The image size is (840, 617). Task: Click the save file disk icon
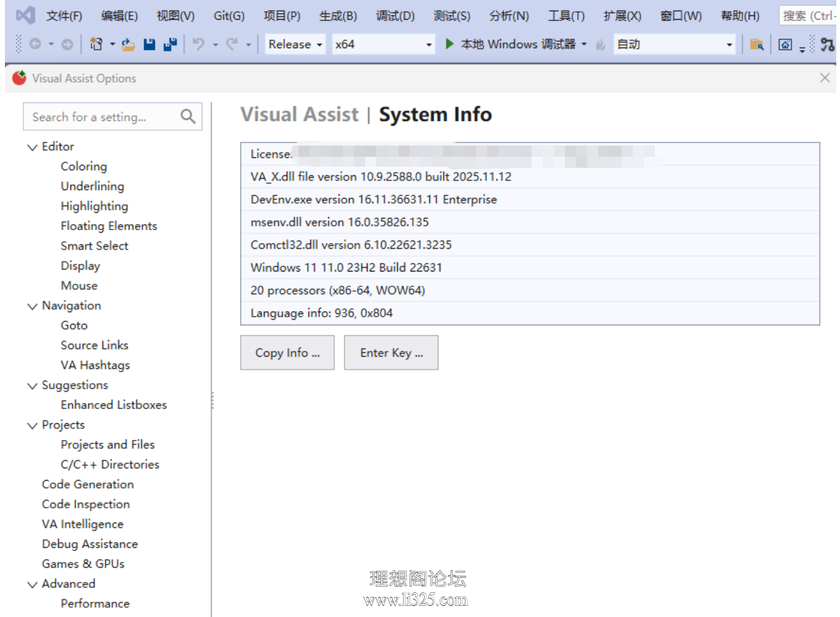pos(149,44)
